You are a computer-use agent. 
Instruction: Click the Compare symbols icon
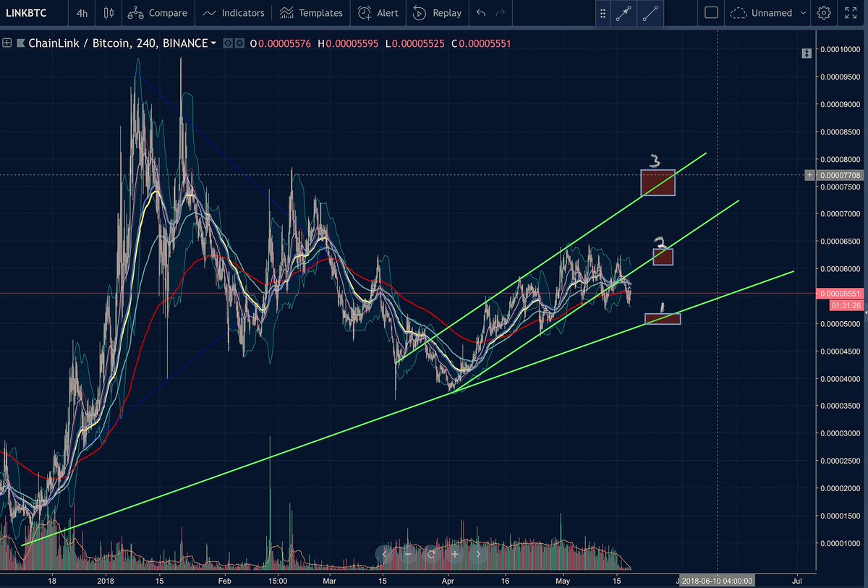click(135, 13)
